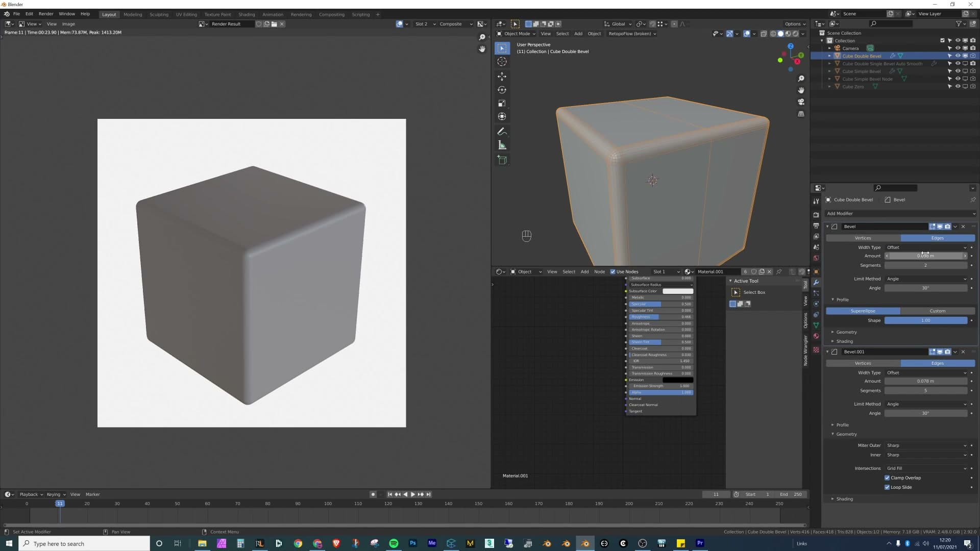Select the Cursor tool in 3D viewport
The image size is (980, 551).
[x=502, y=62]
